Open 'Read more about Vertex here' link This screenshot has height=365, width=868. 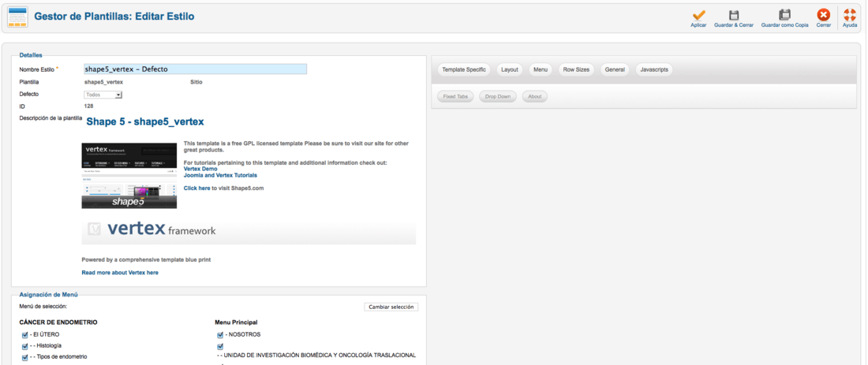(120, 273)
